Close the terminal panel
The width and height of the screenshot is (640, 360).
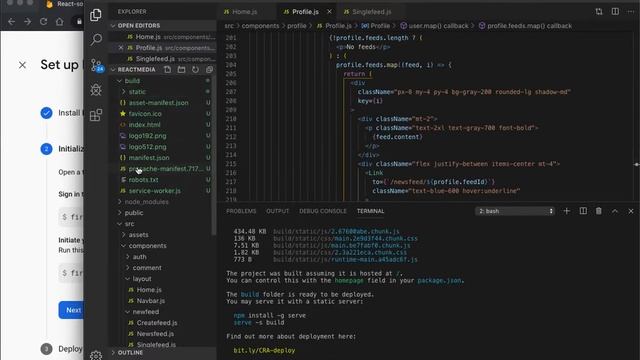631,211
